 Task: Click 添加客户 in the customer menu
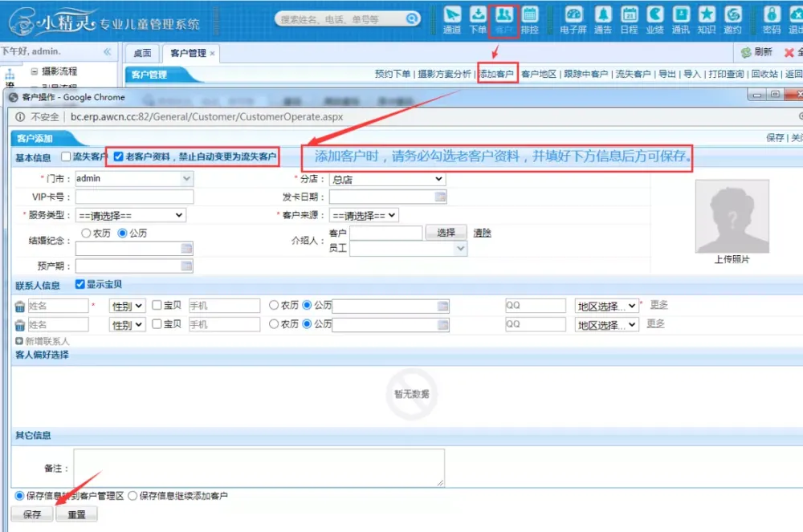point(497,74)
